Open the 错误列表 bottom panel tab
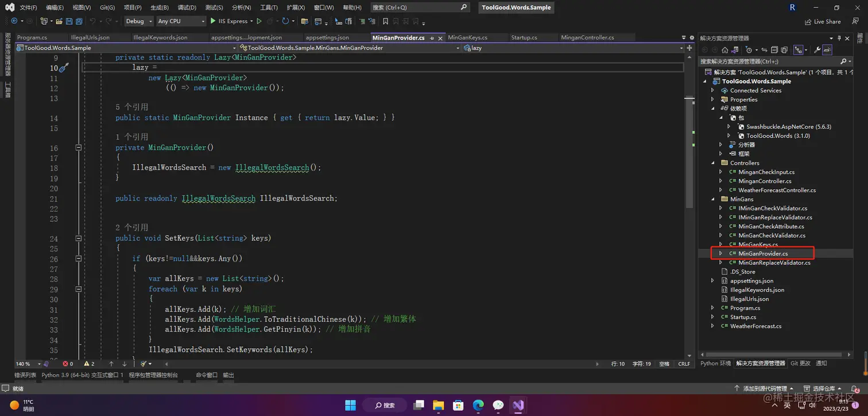Viewport: 868px width, 416px height. click(x=25, y=375)
